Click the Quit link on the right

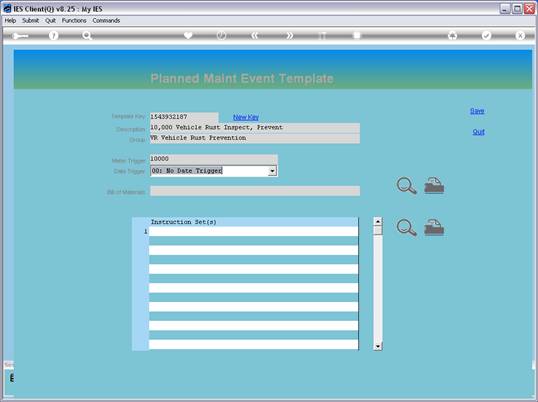pyautogui.click(x=478, y=132)
